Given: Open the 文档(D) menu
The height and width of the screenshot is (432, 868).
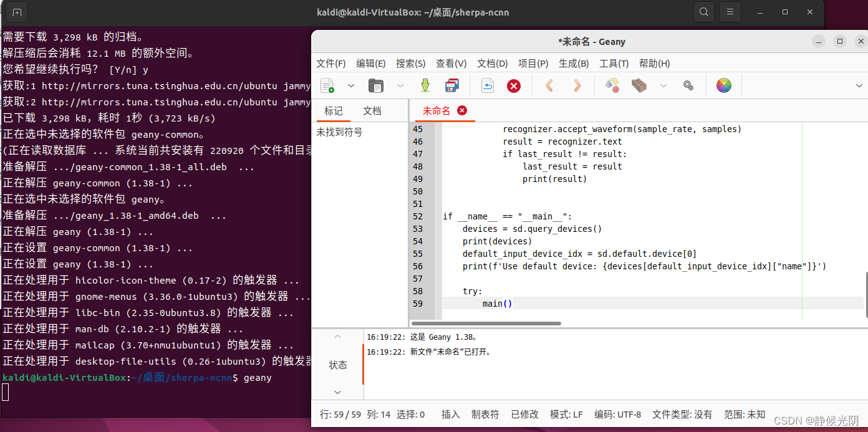Looking at the screenshot, I should [493, 64].
